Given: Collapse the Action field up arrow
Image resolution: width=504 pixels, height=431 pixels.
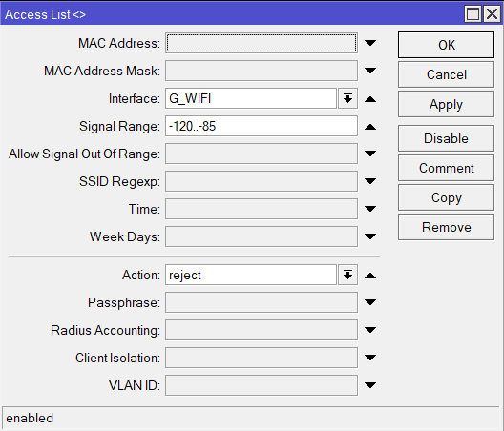Looking at the screenshot, I should pos(370,276).
